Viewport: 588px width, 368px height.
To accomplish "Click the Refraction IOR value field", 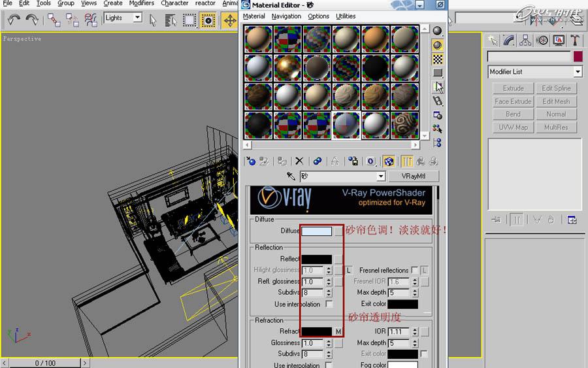I will (x=399, y=331).
